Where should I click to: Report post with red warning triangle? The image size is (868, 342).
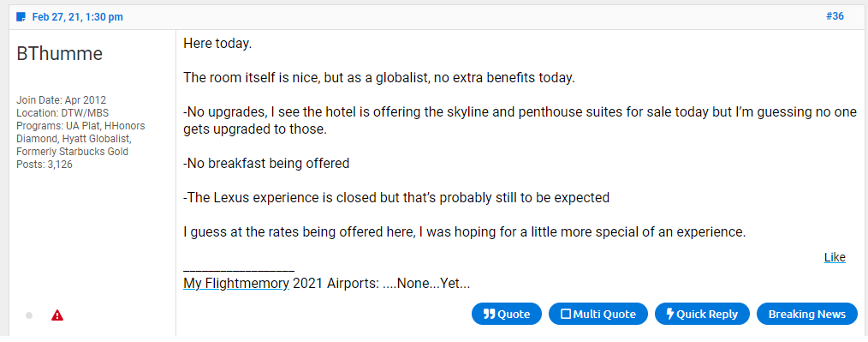tap(57, 315)
